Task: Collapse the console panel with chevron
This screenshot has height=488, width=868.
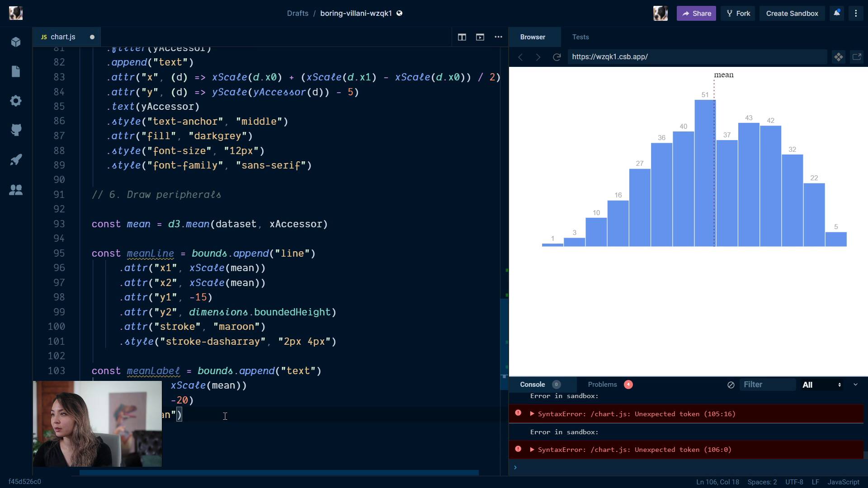Action: 855,385
